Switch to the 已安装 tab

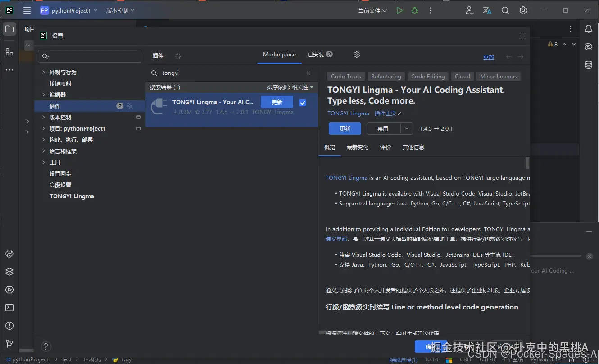320,55
